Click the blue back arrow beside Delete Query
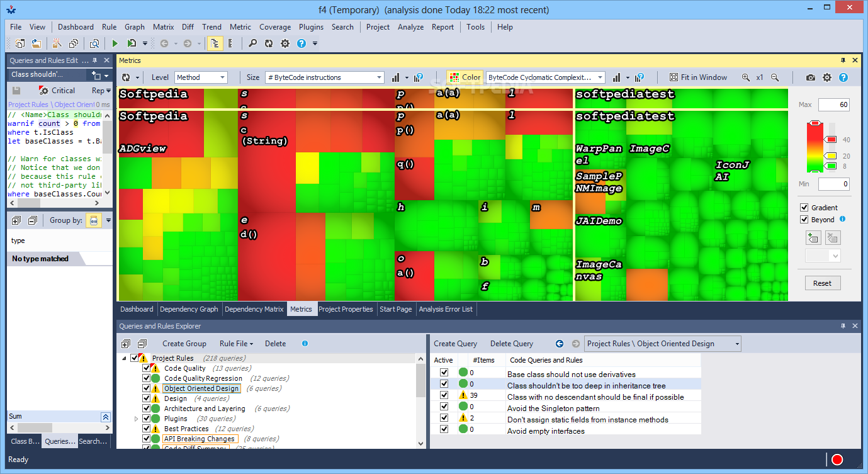Viewport: 868px width, 474px height. [560, 344]
